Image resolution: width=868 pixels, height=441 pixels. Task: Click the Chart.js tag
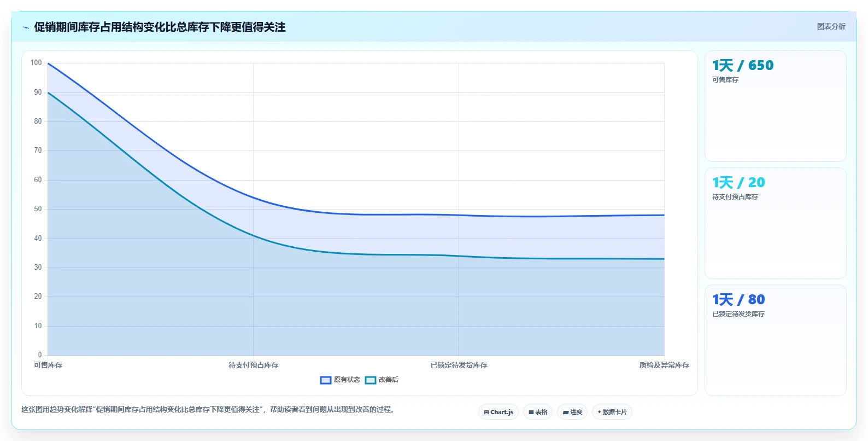498,412
